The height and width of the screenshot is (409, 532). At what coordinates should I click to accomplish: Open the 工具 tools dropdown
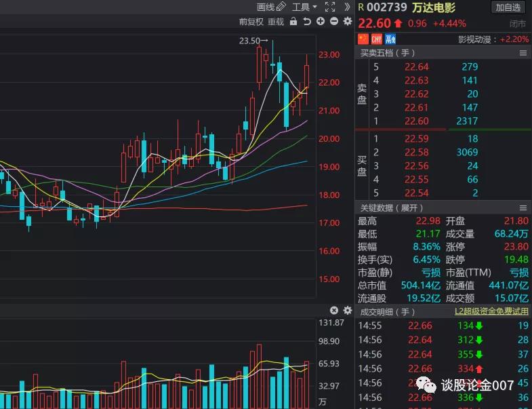click(x=304, y=7)
